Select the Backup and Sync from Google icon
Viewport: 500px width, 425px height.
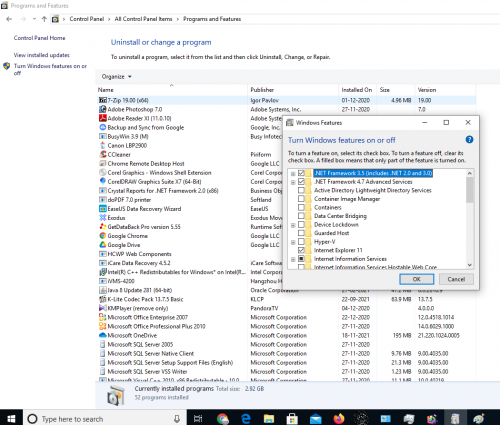point(103,127)
